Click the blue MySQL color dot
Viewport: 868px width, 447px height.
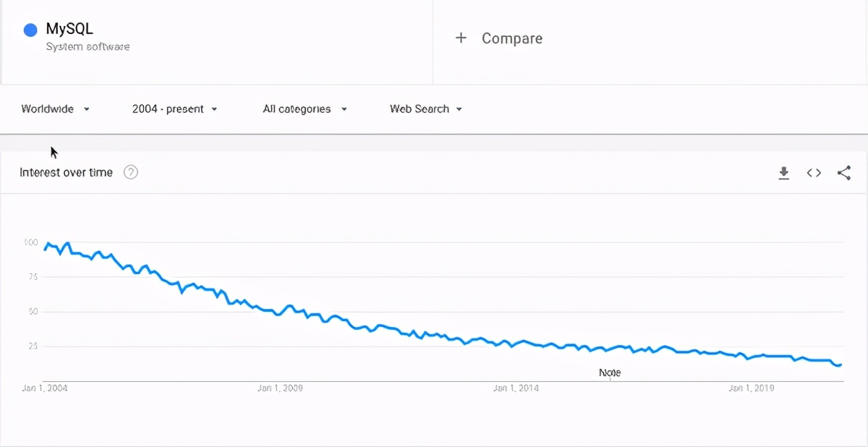click(30, 30)
